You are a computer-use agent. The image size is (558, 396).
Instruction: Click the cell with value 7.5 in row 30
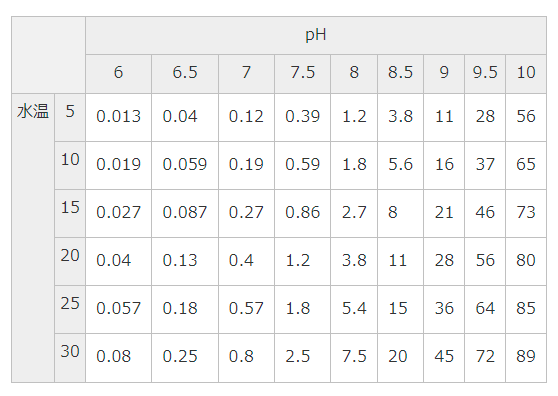(354, 358)
